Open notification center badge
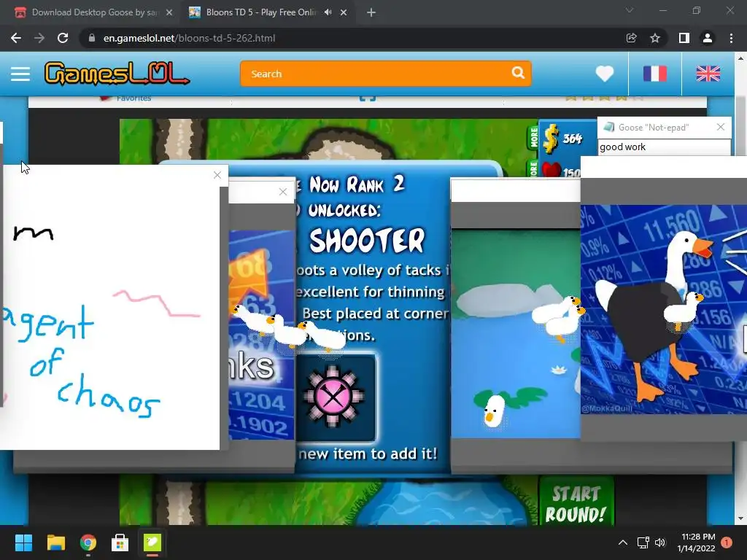Image resolution: width=747 pixels, height=560 pixels. pyautogui.click(x=727, y=542)
